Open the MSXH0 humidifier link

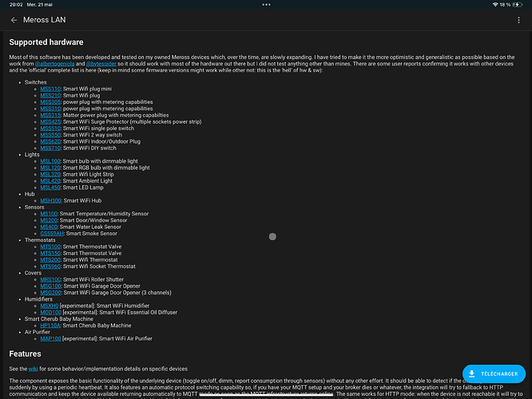pos(50,306)
